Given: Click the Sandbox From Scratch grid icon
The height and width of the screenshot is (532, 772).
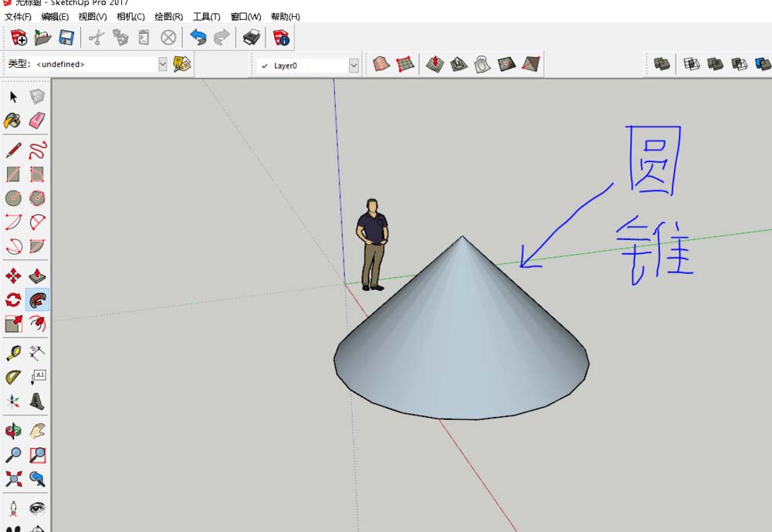Looking at the screenshot, I should click(x=405, y=64).
